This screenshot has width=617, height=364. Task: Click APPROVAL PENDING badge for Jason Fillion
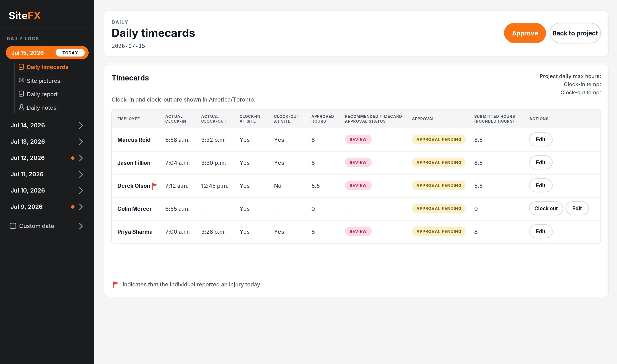(x=439, y=163)
